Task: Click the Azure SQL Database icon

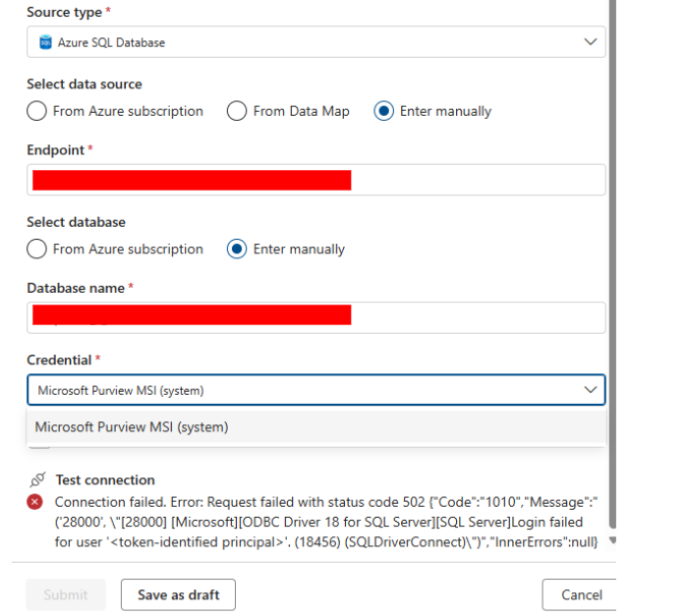Action: point(45,42)
